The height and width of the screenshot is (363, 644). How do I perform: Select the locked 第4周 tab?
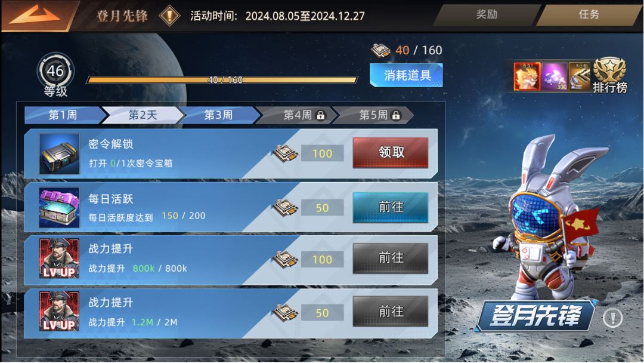tap(298, 115)
